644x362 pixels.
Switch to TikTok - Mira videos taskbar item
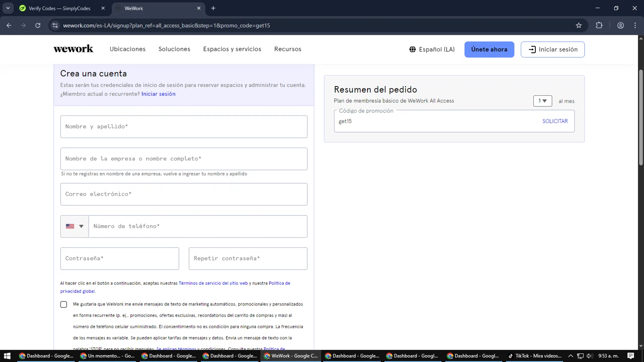(x=534, y=356)
